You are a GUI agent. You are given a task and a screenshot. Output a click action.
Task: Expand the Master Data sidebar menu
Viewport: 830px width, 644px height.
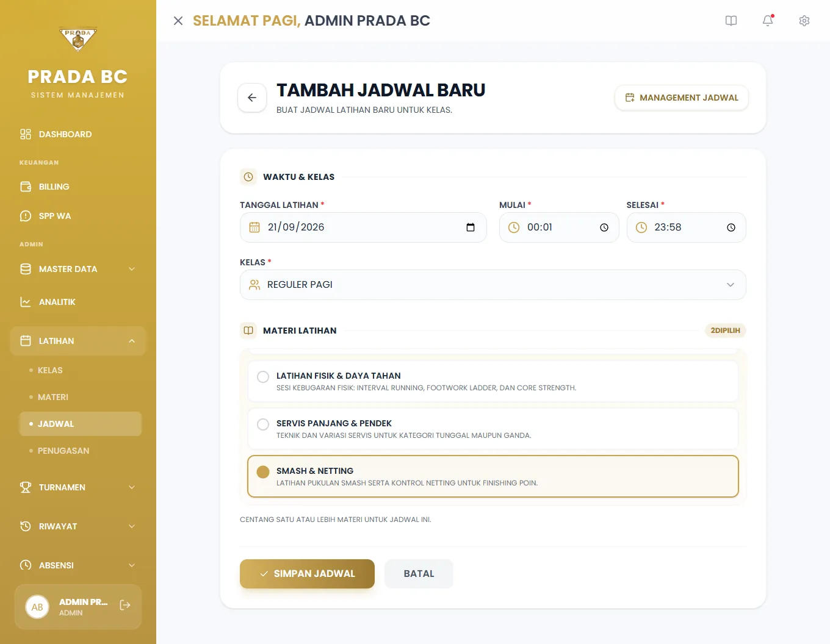(x=78, y=269)
